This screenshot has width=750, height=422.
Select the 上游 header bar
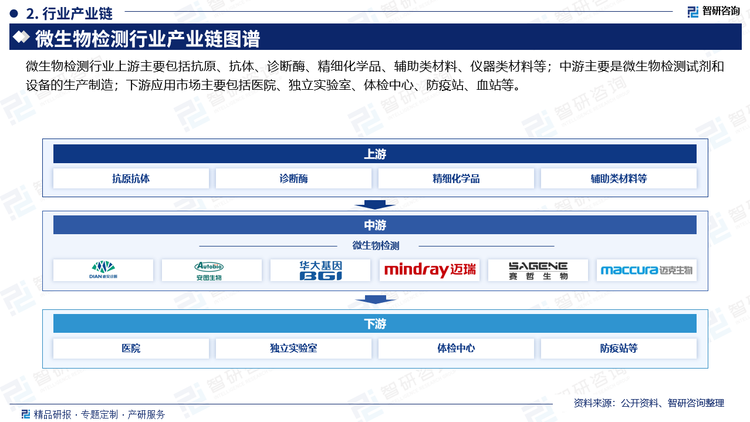tap(375, 154)
